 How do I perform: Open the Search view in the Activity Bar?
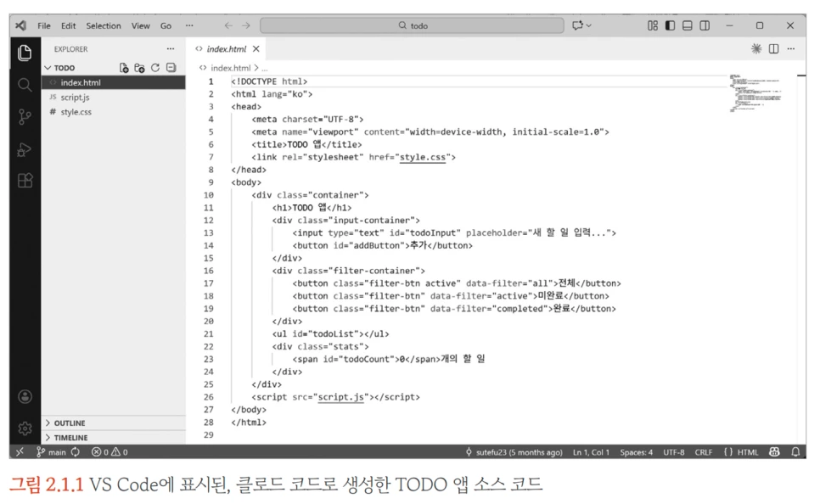click(x=24, y=85)
